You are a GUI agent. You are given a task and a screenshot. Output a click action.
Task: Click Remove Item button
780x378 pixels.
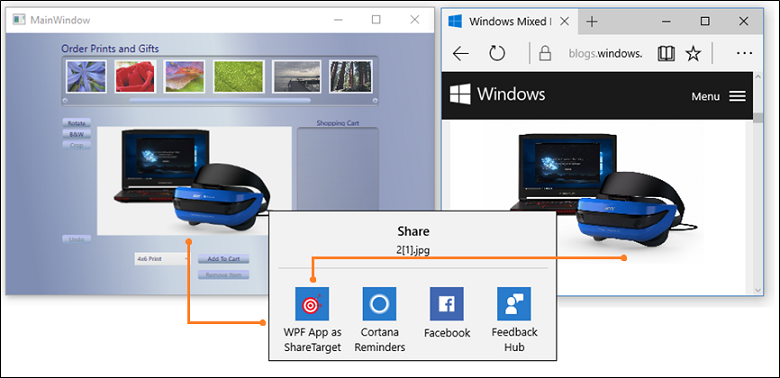pos(223,275)
